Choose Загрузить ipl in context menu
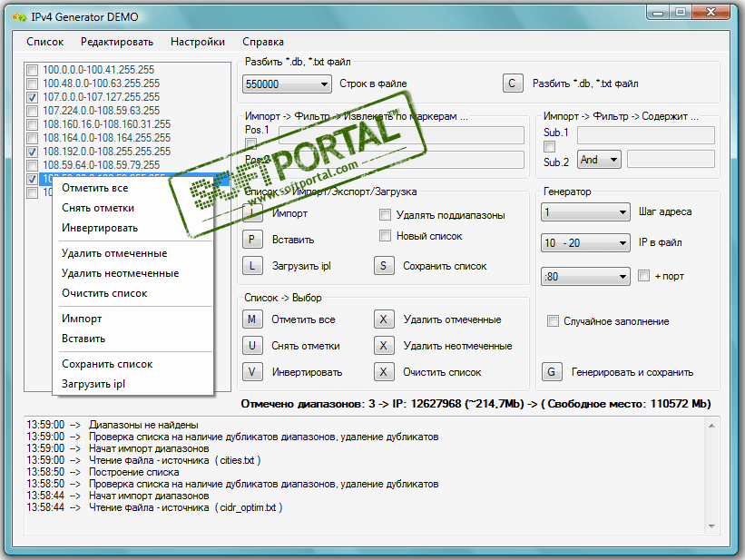Viewport: 745px width, 560px height. coord(132,384)
